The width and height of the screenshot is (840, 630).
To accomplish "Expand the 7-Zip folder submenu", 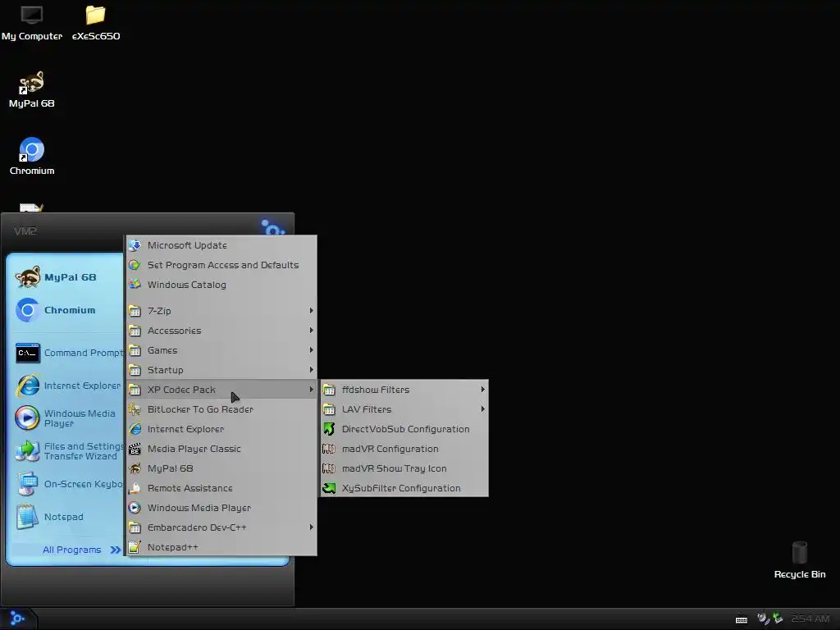I will (221, 311).
